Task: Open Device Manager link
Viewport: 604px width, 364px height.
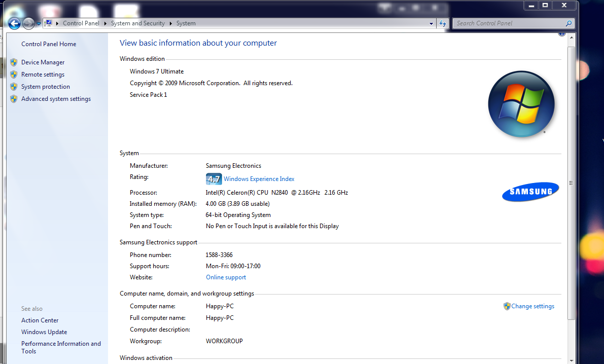Action: tap(43, 62)
